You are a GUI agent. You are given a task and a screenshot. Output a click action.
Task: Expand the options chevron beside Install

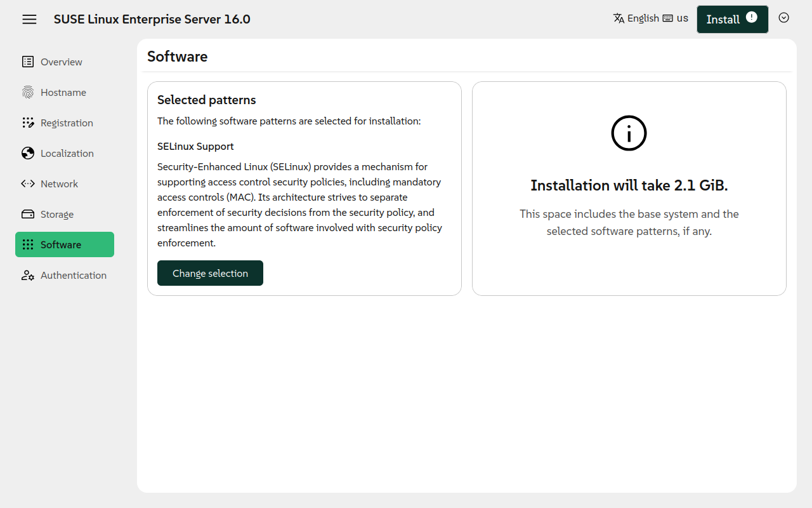(x=783, y=18)
